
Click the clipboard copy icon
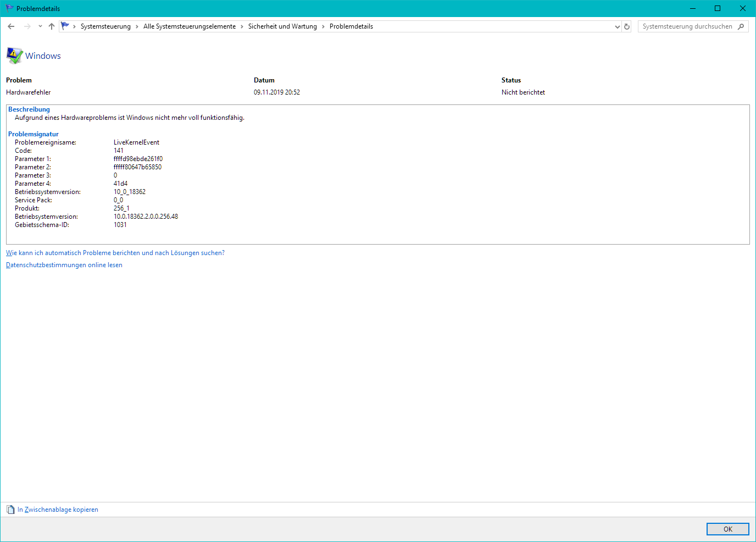pyautogui.click(x=10, y=510)
